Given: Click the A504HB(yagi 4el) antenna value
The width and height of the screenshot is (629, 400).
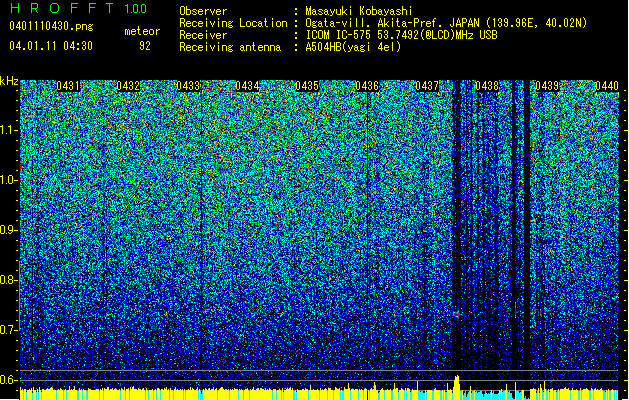Looking at the screenshot, I should [353, 47].
